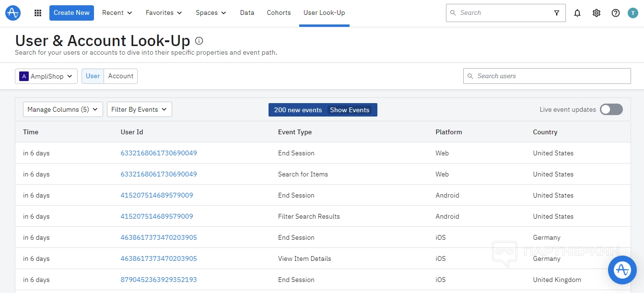The image size is (644, 293).
Task: Click Show Events for new events
Action: tap(350, 110)
